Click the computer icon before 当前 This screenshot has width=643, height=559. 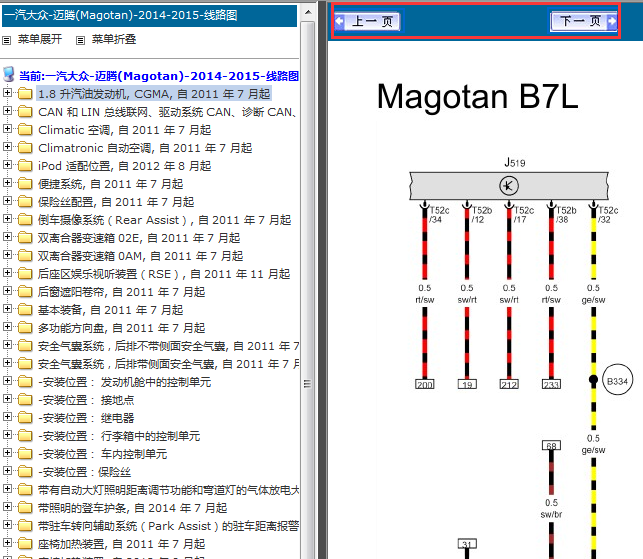[x=9, y=75]
